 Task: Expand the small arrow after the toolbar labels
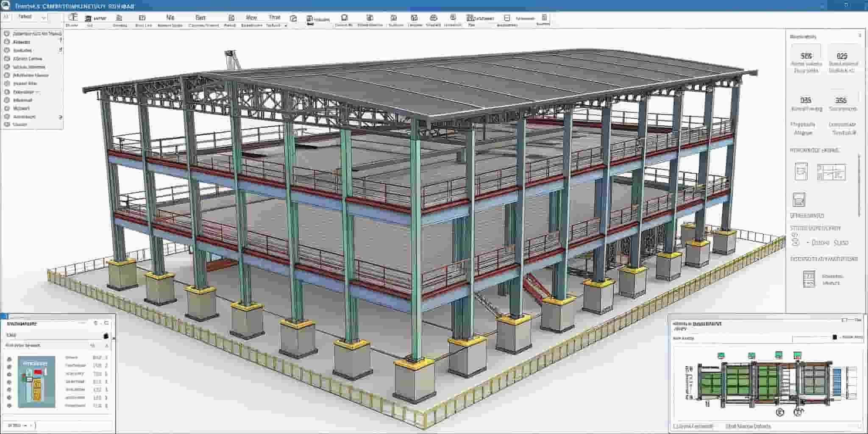[286, 26]
